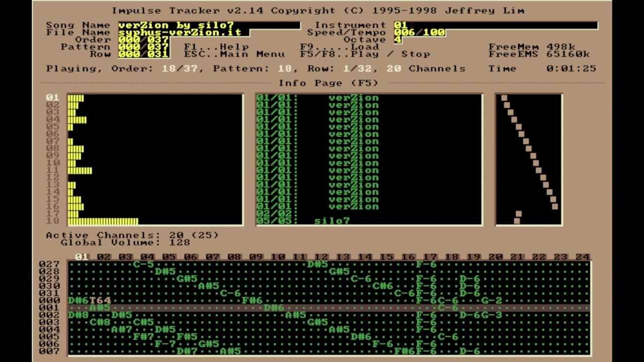Click the 'Global Volume: 128' text
Viewport: 644px width, 362px height.
click(125, 242)
